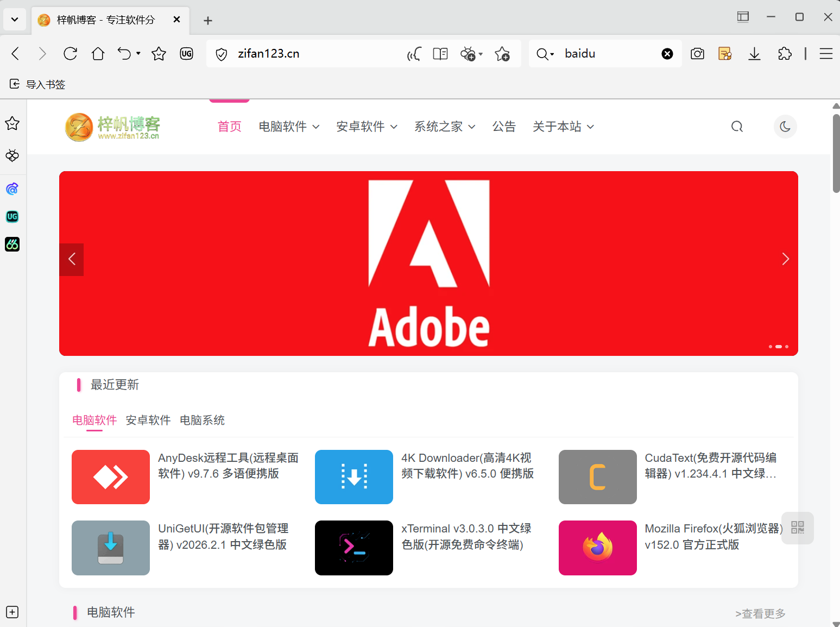The height and width of the screenshot is (627, 840).
Task: Show previous carousel slide
Action: coord(72,260)
